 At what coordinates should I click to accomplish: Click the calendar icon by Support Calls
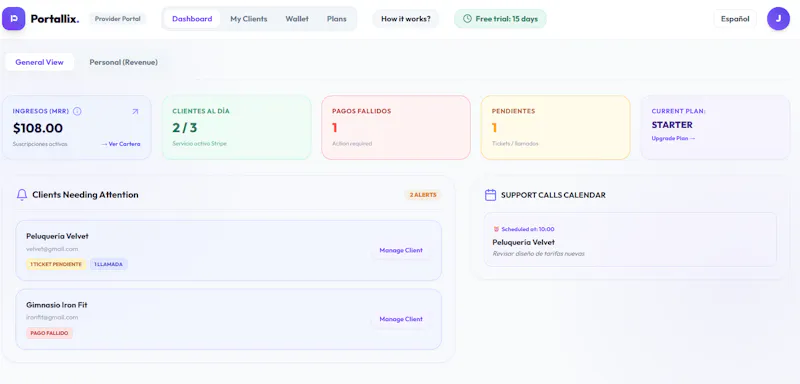pos(490,195)
